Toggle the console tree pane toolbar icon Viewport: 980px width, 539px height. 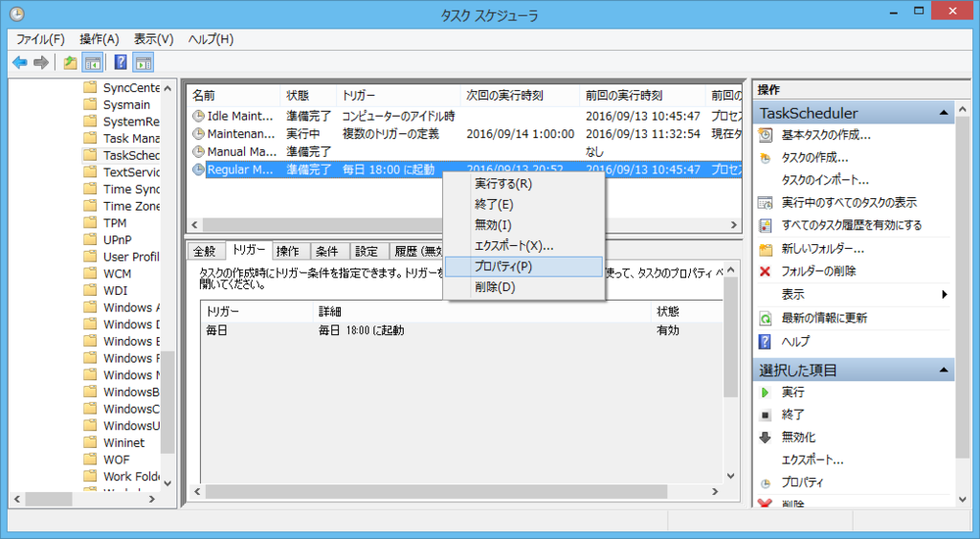tap(93, 62)
